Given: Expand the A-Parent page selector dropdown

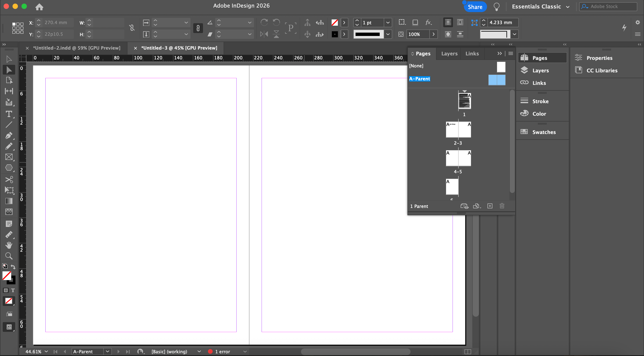Looking at the screenshot, I should click(108, 352).
